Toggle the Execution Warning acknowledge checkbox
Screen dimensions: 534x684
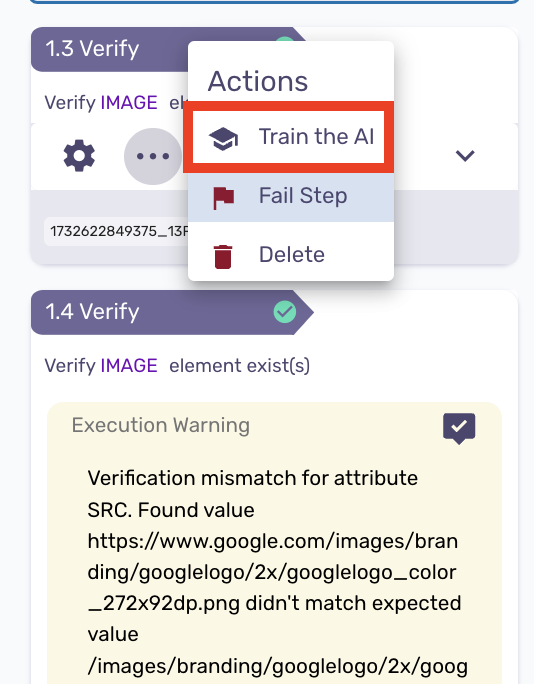(459, 428)
